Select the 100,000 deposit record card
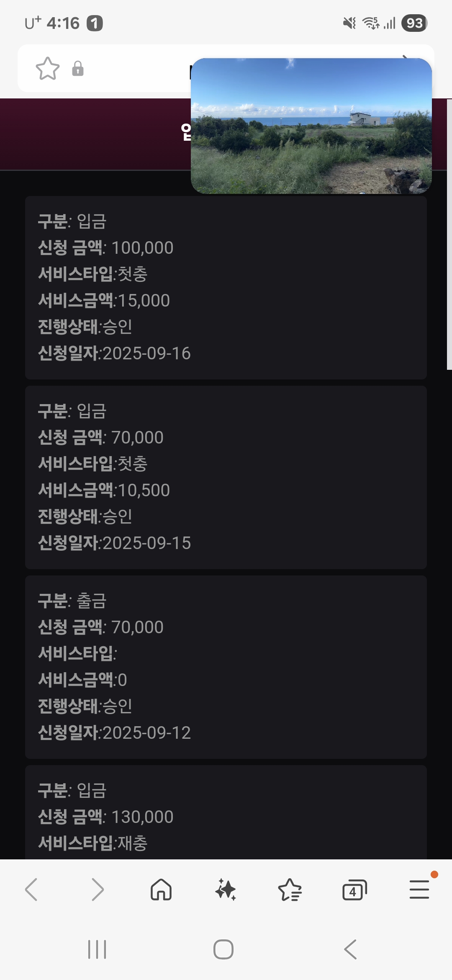452x980 pixels. 226,287
